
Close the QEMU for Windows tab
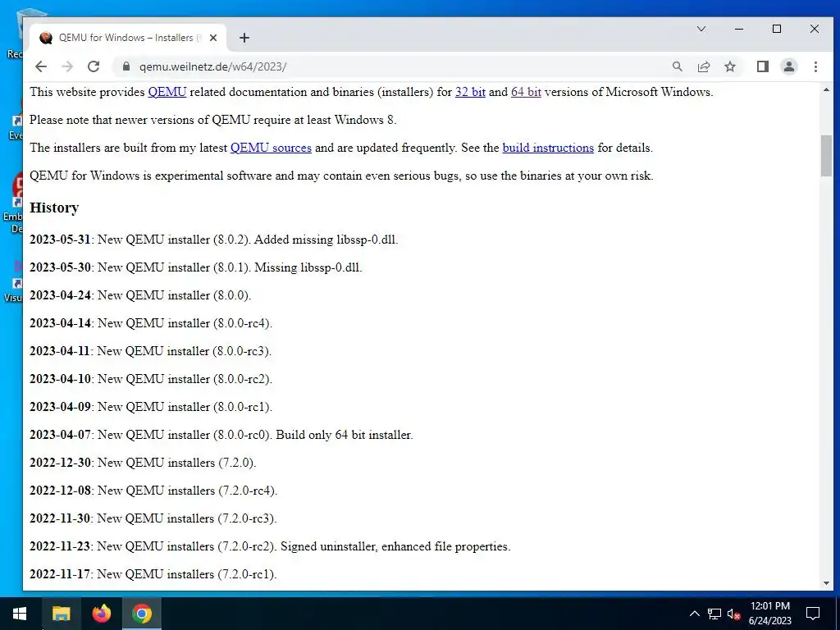coord(213,38)
